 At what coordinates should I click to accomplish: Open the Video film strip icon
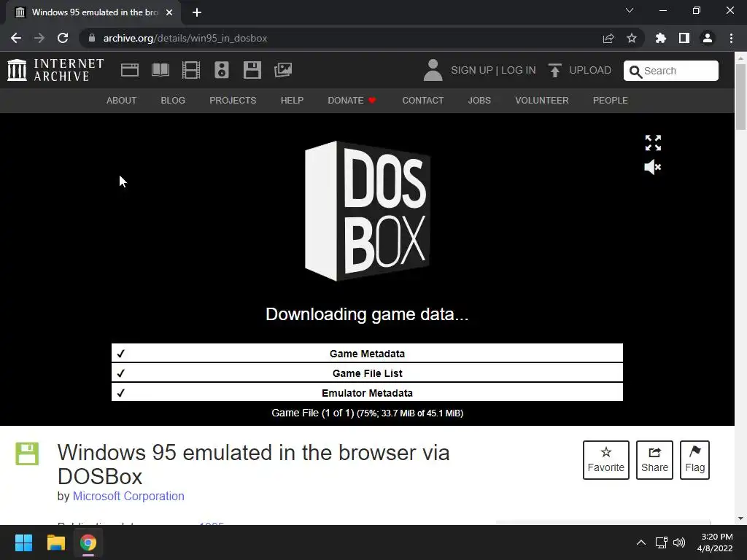tap(191, 70)
